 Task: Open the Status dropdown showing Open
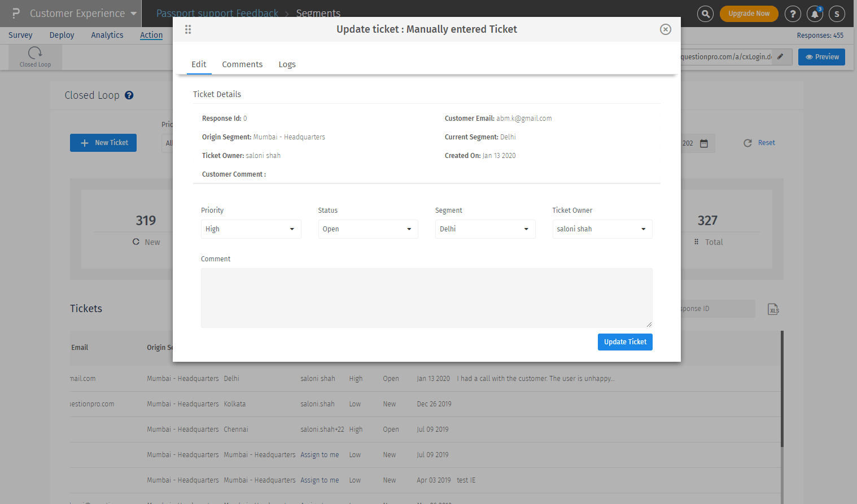pyautogui.click(x=368, y=229)
